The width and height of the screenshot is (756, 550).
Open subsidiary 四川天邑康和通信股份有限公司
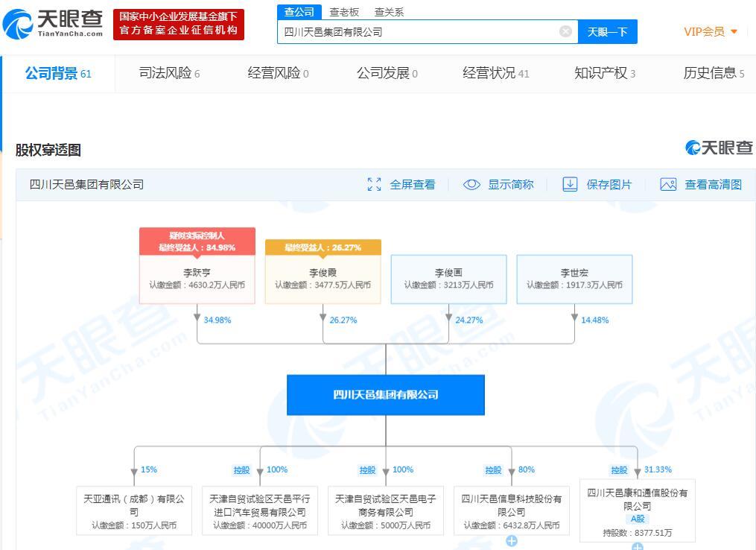tap(638, 511)
